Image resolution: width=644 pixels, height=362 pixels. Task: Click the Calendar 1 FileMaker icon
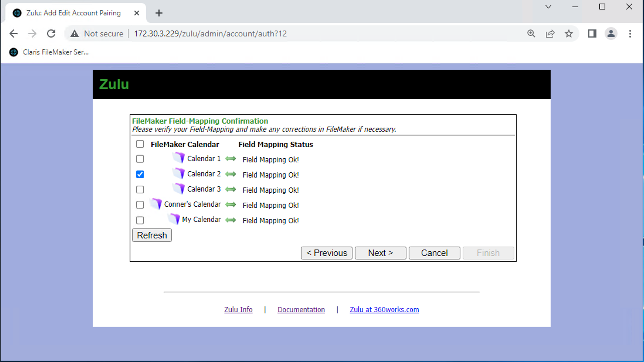coord(179,158)
